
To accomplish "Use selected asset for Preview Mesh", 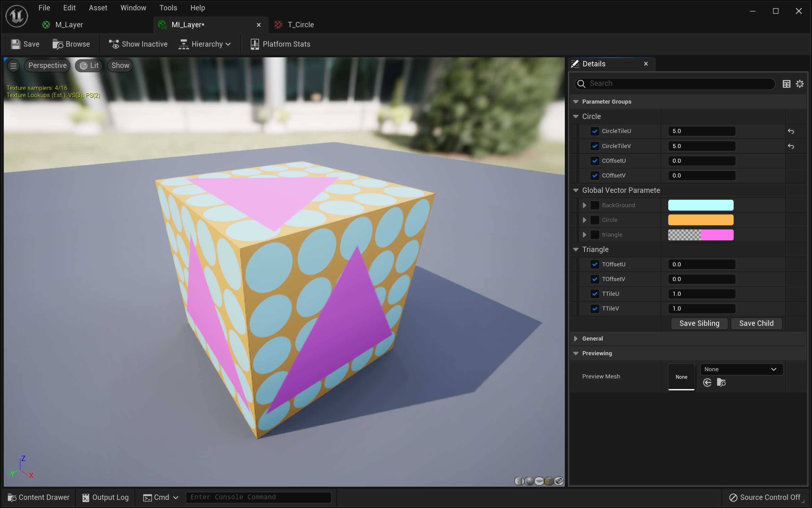I will [707, 383].
